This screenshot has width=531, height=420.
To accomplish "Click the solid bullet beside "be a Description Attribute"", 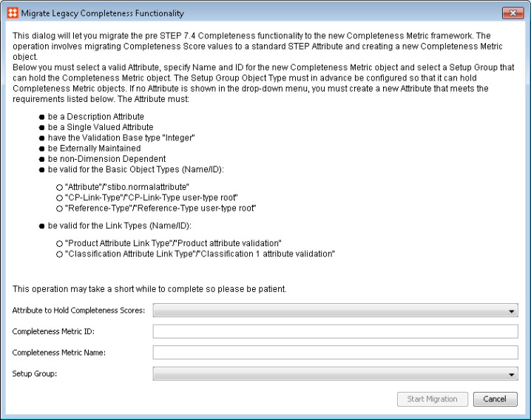I will pyautogui.click(x=41, y=117).
